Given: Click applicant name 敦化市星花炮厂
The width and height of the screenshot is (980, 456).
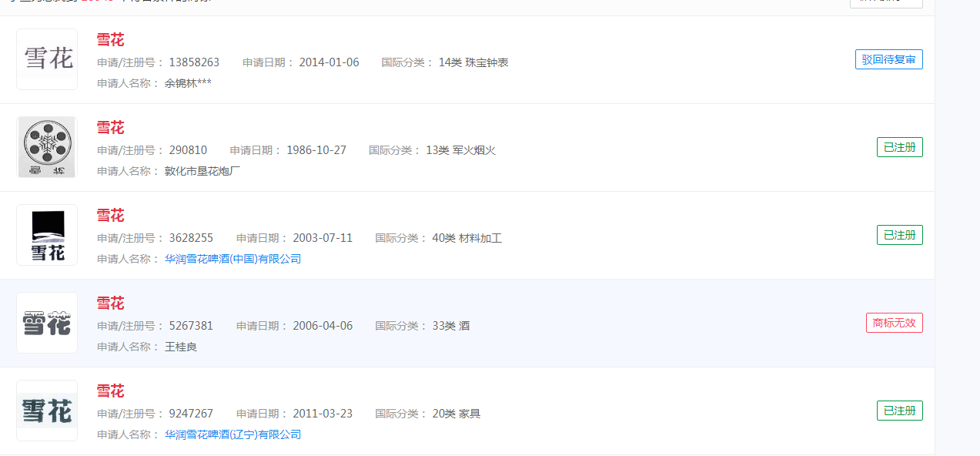Looking at the screenshot, I should (x=202, y=171).
